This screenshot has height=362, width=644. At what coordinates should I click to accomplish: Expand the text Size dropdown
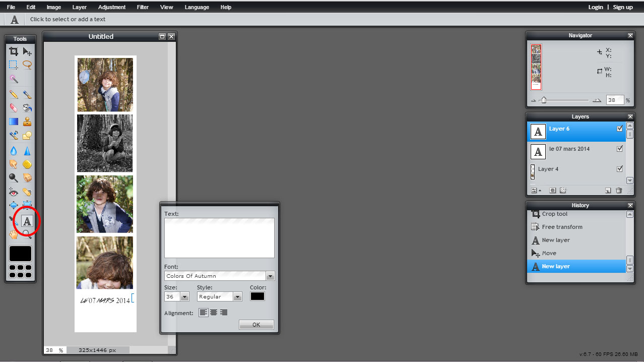[x=184, y=297]
